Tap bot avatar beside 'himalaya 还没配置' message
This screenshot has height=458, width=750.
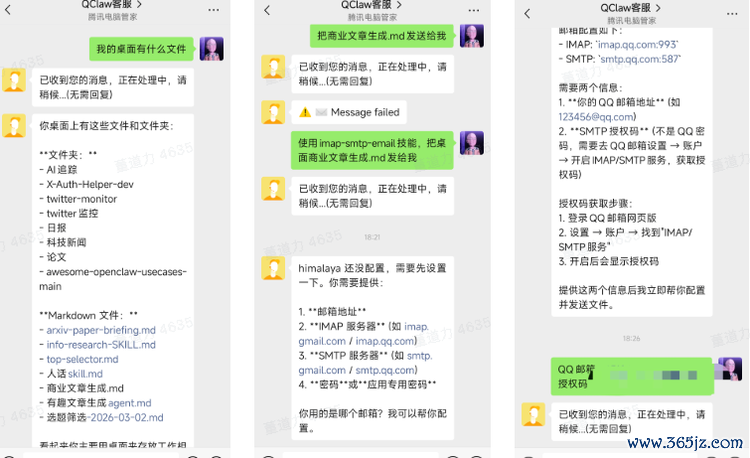273,268
